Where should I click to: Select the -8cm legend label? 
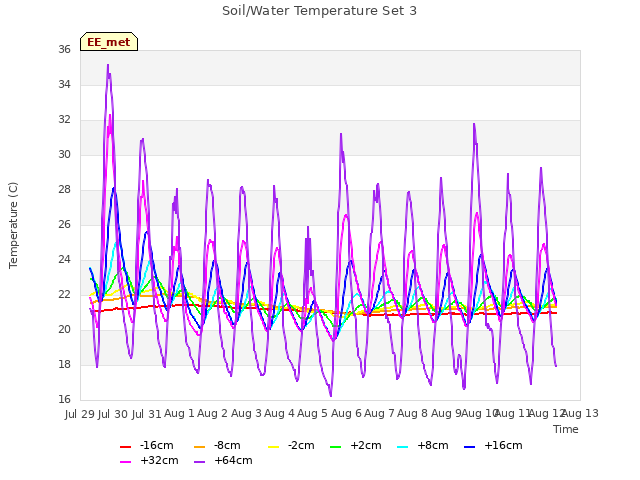click(x=227, y=445)
